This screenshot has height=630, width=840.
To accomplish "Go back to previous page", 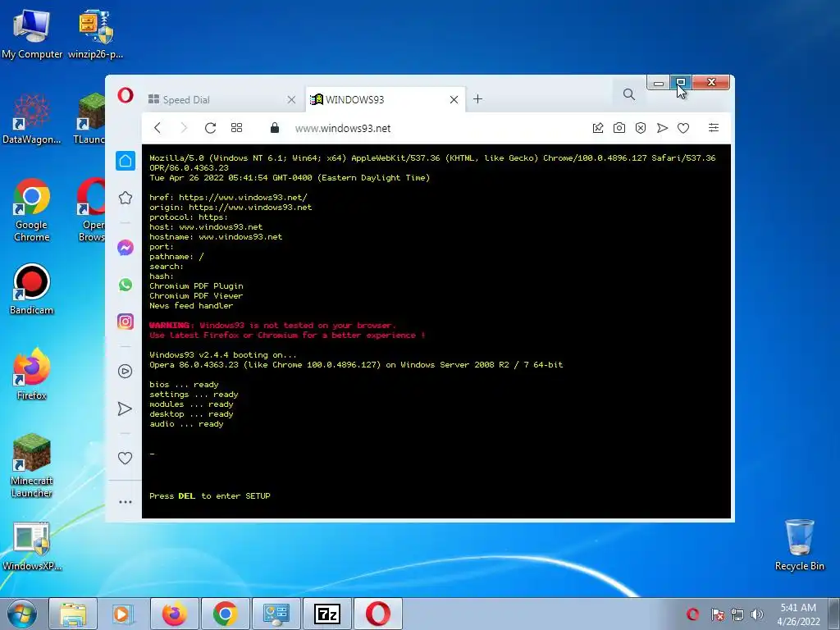I will 157,128.
